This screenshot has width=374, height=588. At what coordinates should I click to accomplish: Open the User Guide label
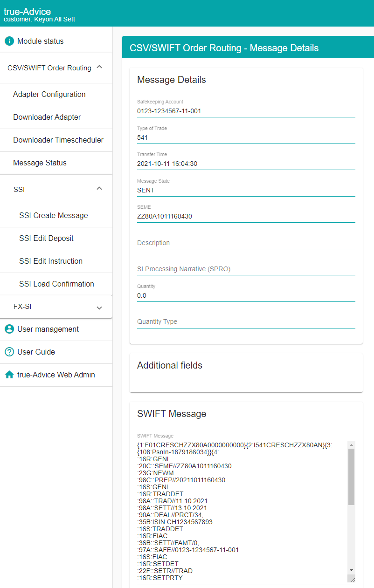click(x=36, y=352)
